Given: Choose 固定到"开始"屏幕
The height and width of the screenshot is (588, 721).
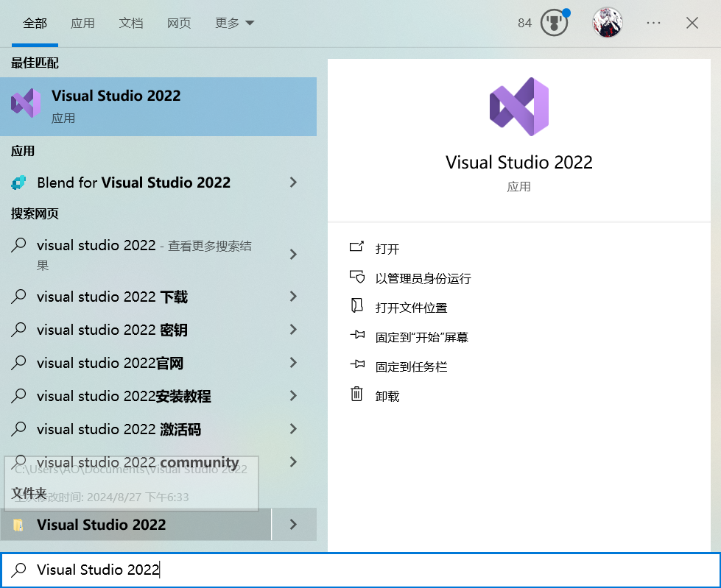Looking at the screenshot, I should coord(422,337).
